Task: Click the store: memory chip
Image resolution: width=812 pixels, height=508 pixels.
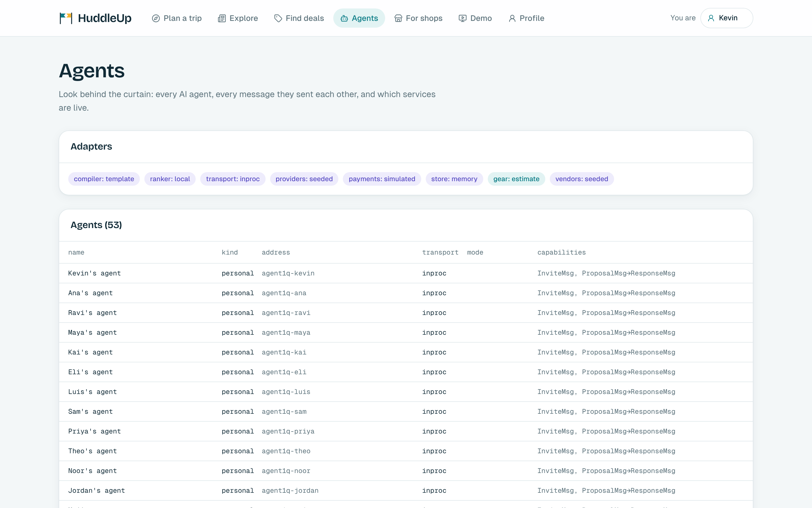Action: coord(454,179)
